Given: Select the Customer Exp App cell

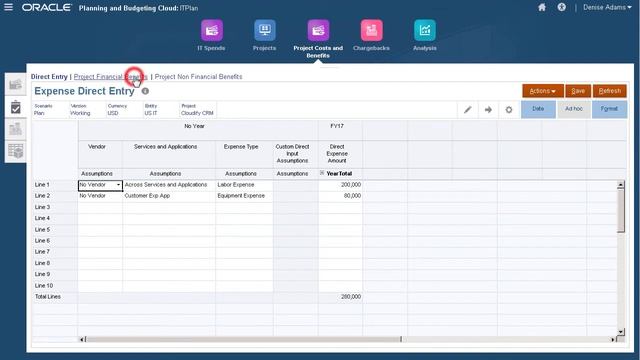Looking at the screenshot, I should (169, 196).
